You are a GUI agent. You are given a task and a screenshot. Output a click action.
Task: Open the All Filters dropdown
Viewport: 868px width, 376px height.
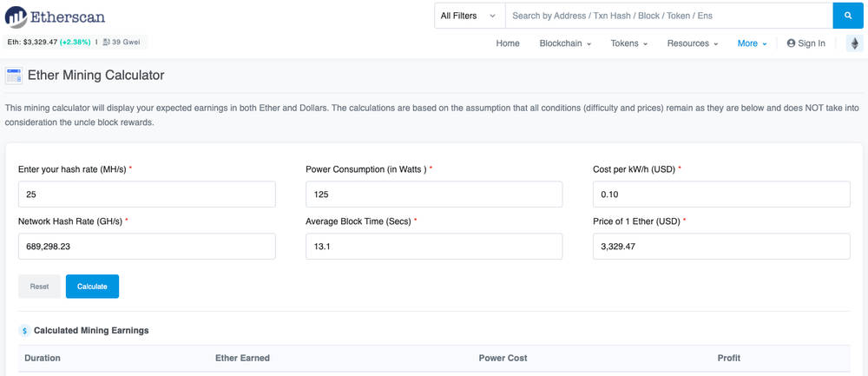pyautogui.click(x=470, y=16)
